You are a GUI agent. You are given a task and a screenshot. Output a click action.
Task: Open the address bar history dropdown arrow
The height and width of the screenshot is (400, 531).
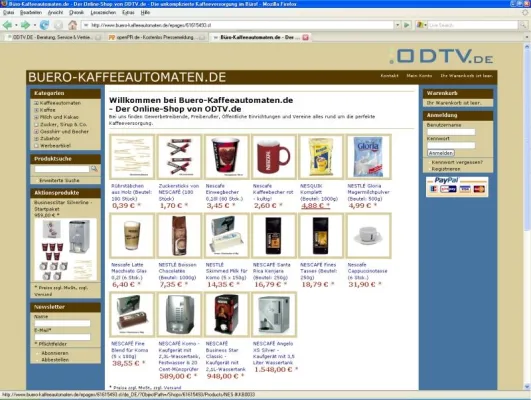[397, 25]
